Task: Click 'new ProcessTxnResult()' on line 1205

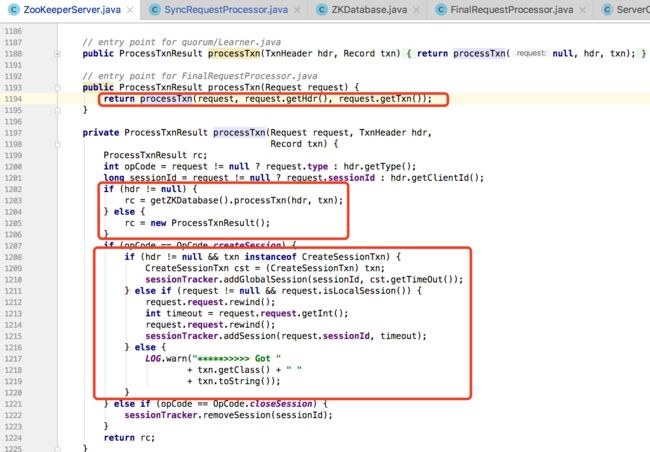Action: click(x=207, y=223)
